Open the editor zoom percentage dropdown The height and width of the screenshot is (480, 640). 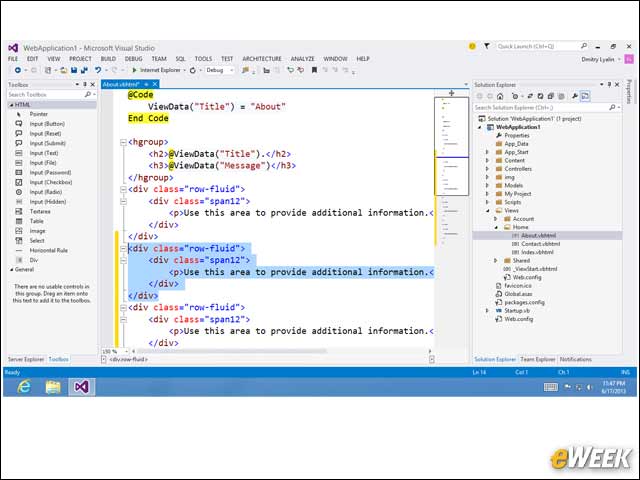127,351
